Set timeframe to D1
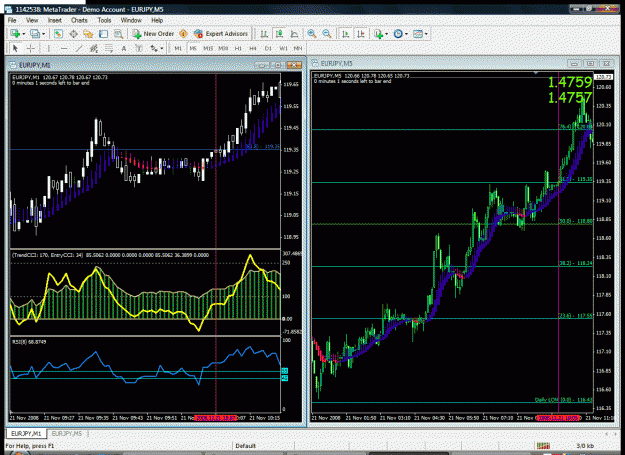Image resolution: width=625 pixels, height=455 pixels. tap(268, 48)
